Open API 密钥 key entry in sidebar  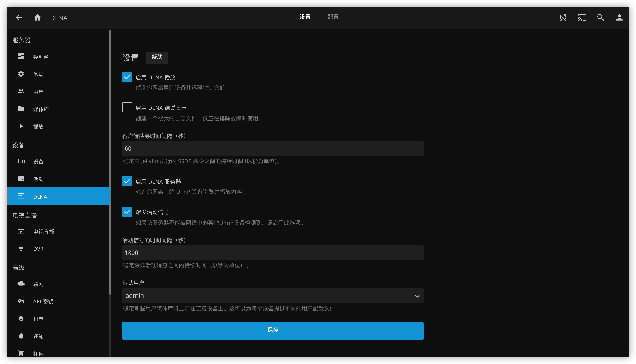coord(43,301)
